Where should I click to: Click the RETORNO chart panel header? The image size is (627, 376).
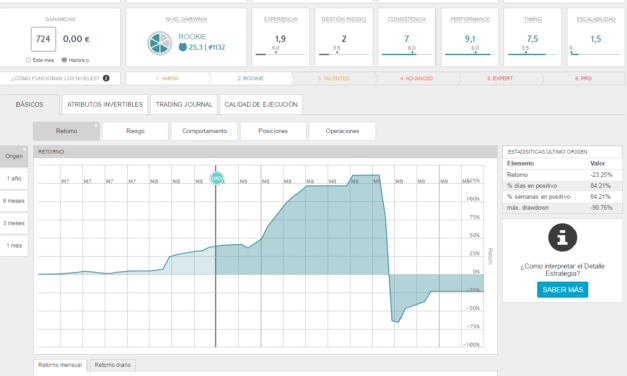coord(265,152)
